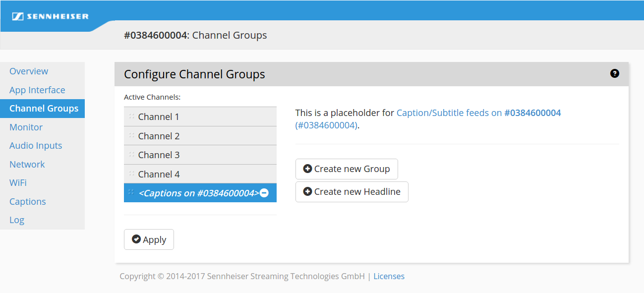The width and height of the screenshot is (644, 293).
Task: Apply the channel group configuration
Action: (149, 239)
